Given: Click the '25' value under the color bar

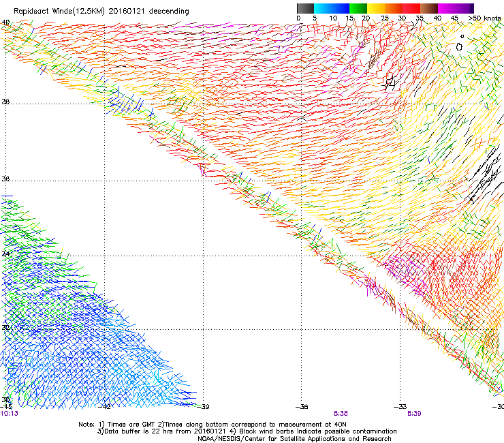Looking at the screenshot, I should point(385,18).
